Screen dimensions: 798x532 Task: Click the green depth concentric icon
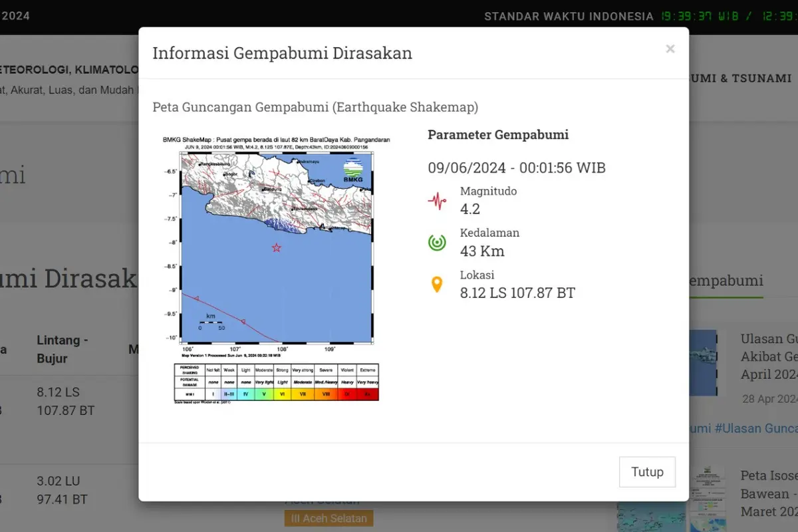click(437, 243)
